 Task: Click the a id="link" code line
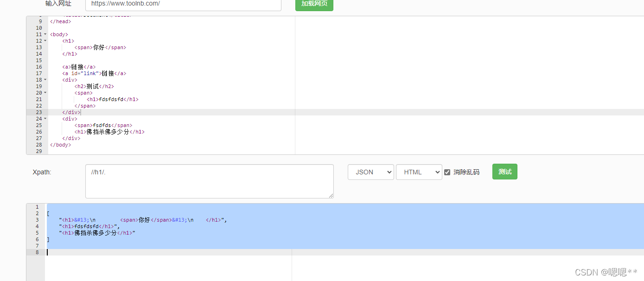click(94, 73)
